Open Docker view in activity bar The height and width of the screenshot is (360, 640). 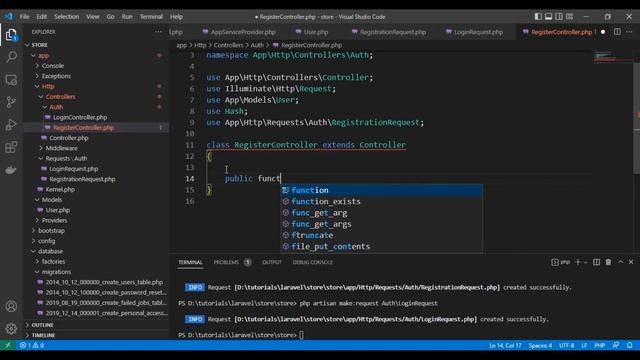coord(11,169)
